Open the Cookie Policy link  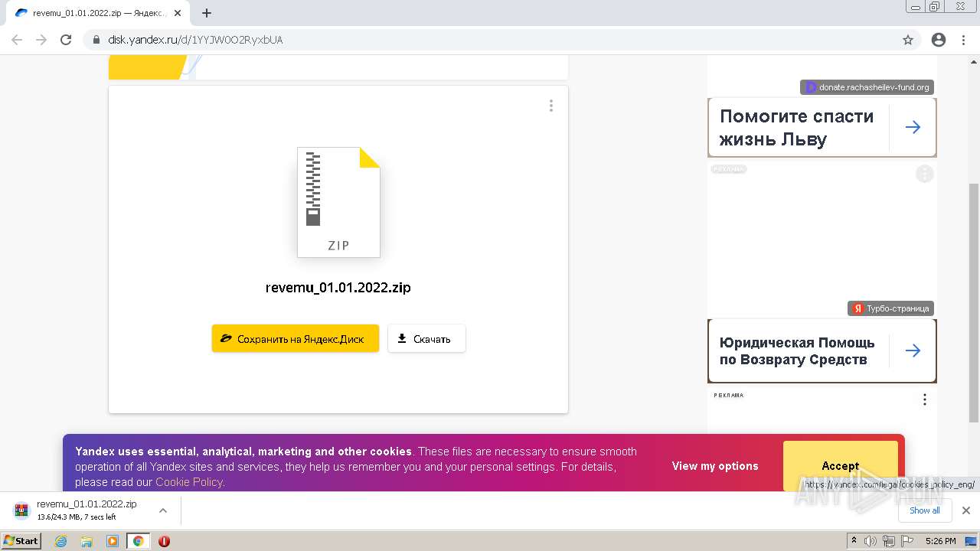coord(189,482)
